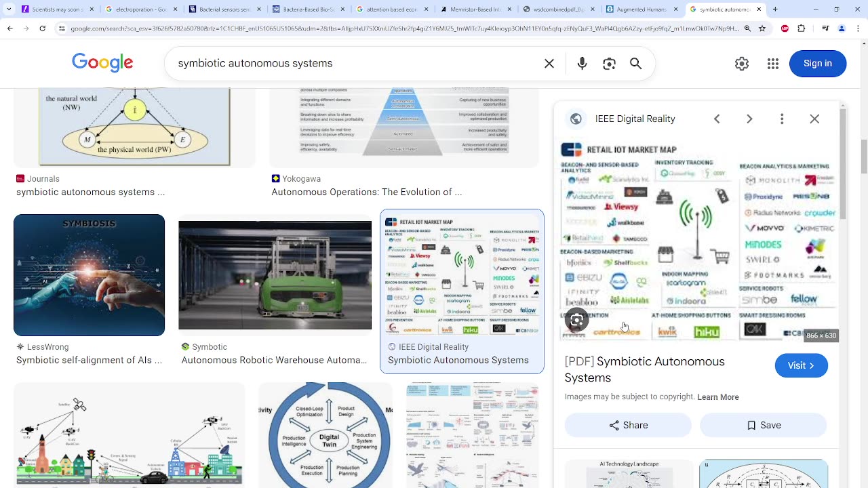Open the large Retail IoT Market Map preview image
Screen dimensions: 868x488
pyautogui.click(x=698, y=240)
